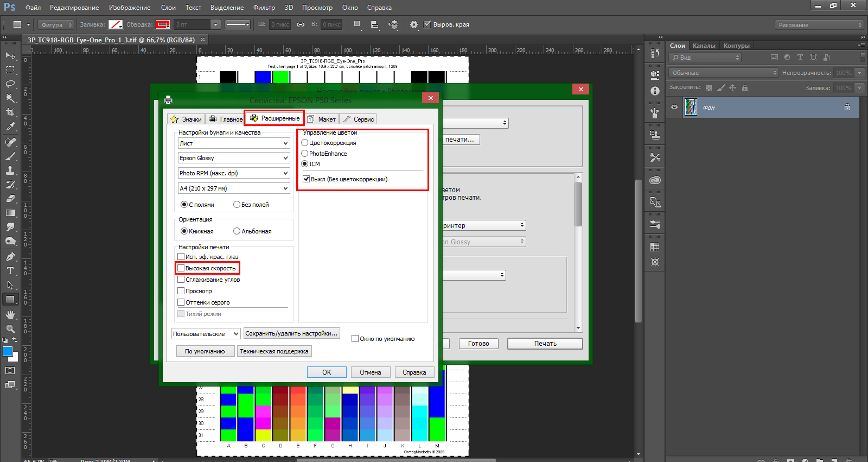Image resolution: width=868 pixels, height=462 pixels.
Task: Select the Gradient tool
Action: pos(10,213)
